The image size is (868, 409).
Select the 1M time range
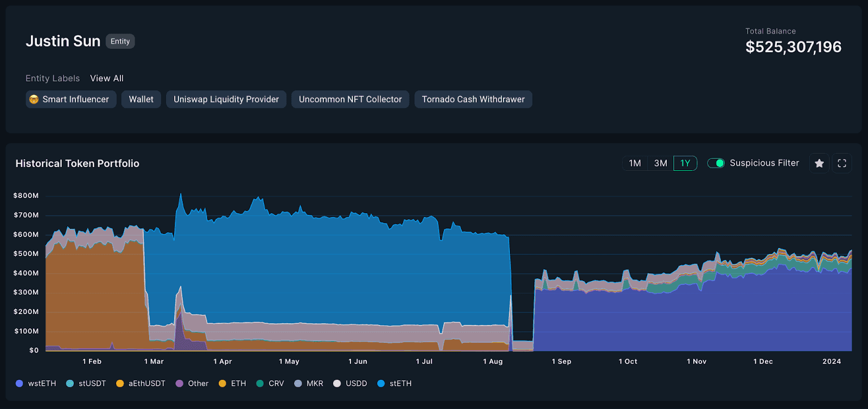pos(635,163)
